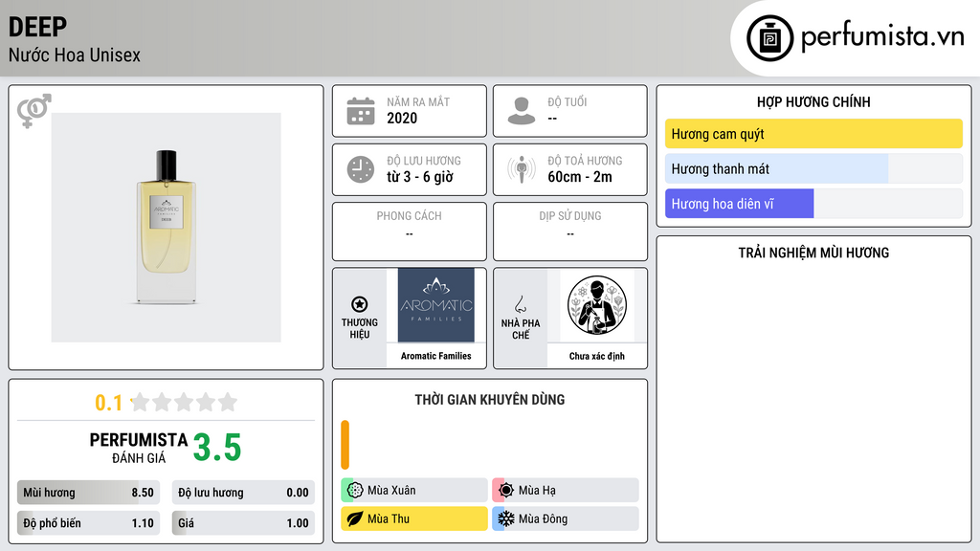Viewport: 980px width, 551px height.
Task: Select the Mùa Xuân season chip
Action: pos(414,490)
